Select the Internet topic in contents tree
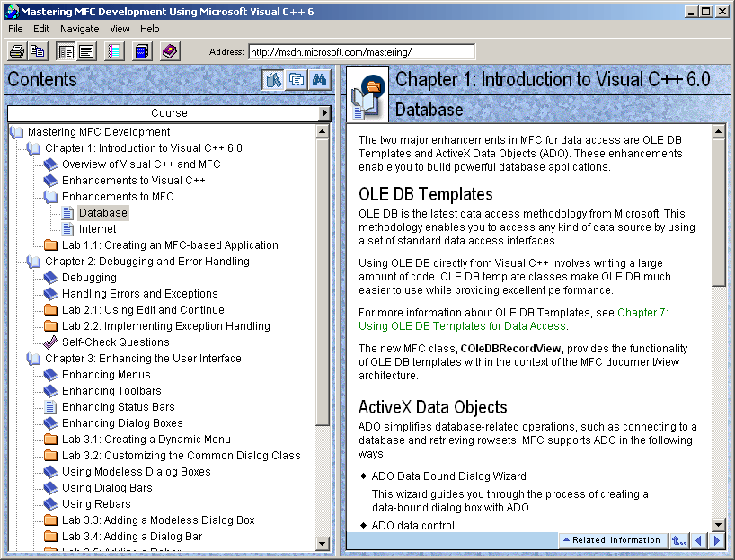735x560 pixels. [x=98, y=229]
